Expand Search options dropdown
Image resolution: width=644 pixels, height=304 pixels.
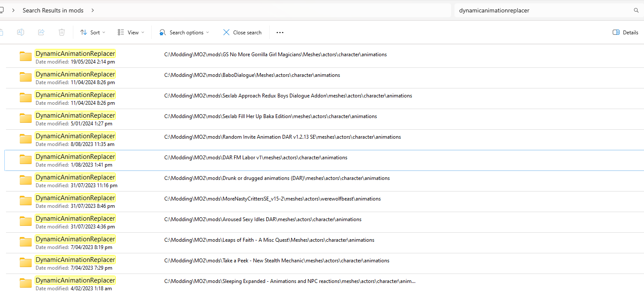[184, 32]
